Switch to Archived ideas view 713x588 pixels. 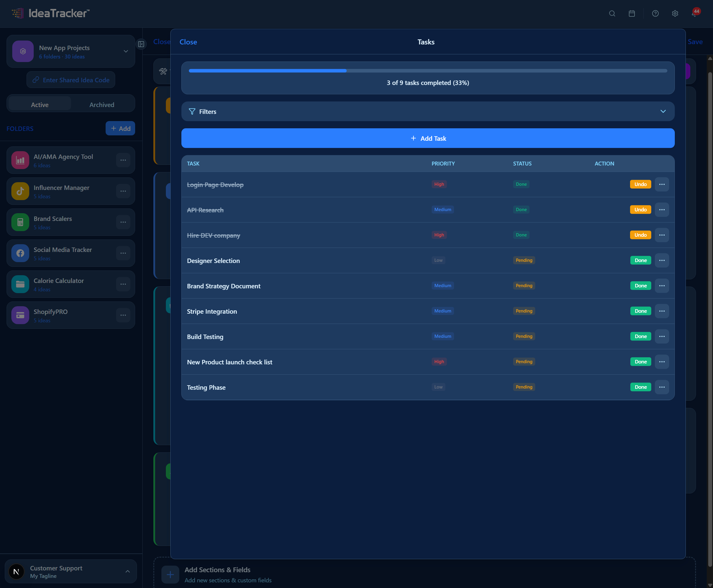102,105
